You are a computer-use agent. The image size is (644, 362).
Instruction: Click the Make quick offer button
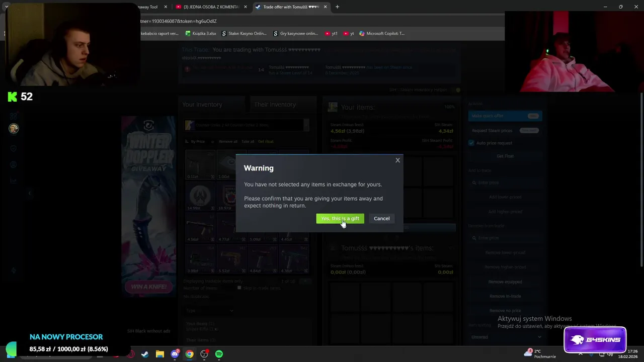click(x=505, y=116)
